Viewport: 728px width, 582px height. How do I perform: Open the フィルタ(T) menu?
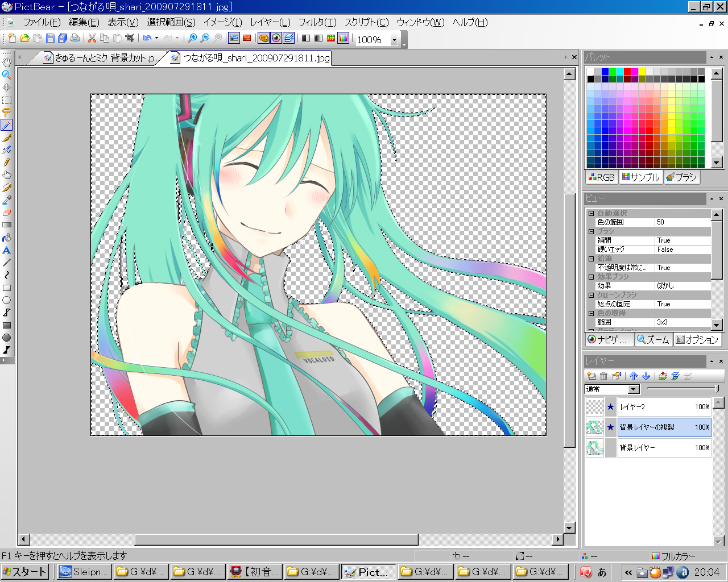317,23
